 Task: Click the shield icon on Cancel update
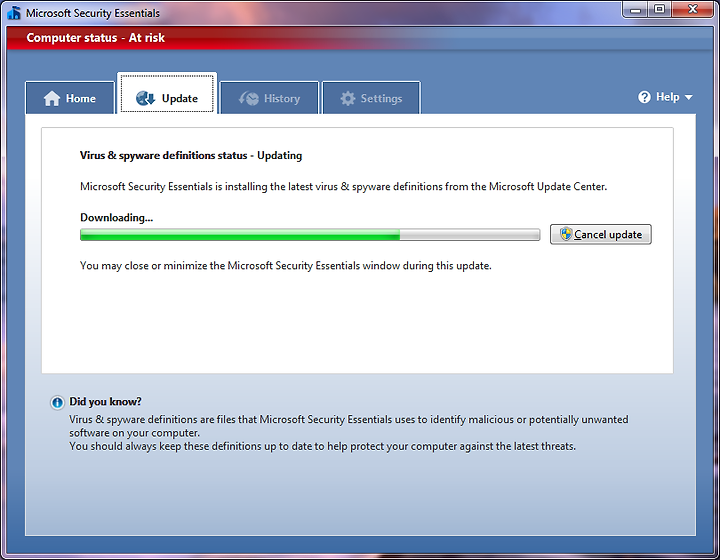coord(566,234)
